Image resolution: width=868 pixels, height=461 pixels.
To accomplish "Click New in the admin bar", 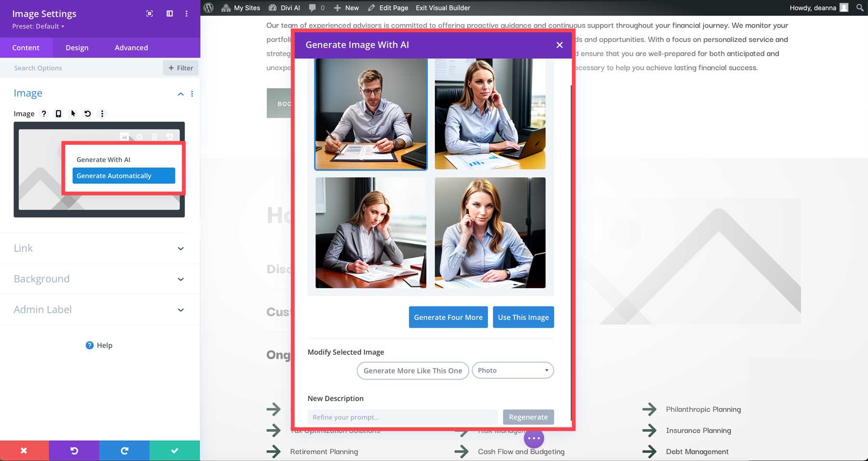I will pos(346,8).
